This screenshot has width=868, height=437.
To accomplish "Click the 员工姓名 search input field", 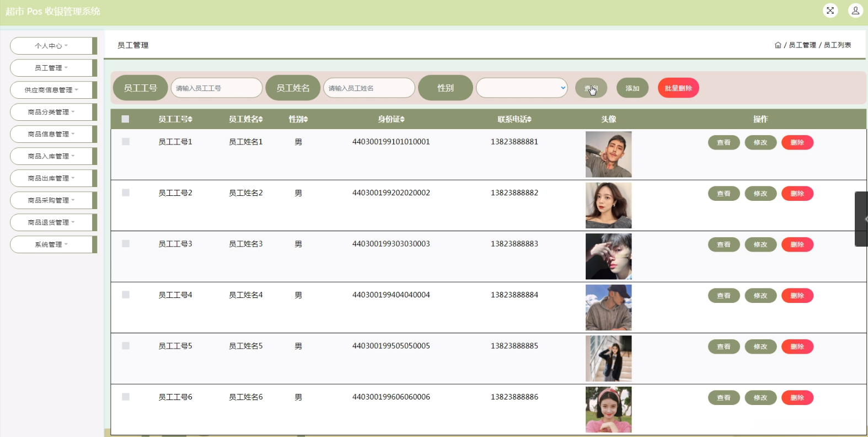I will coord(368,88).
